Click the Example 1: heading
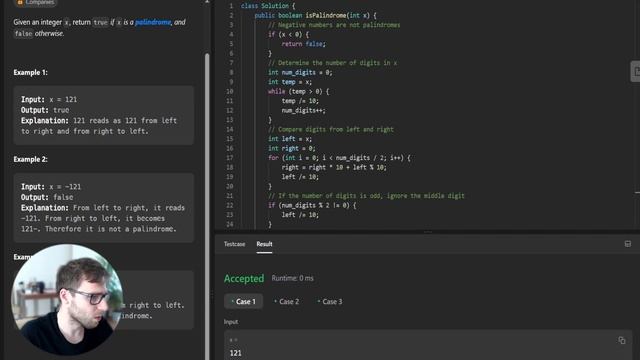The height and width of the screenshot is (360, 640). pyautogui.click(x=30, y=73)
